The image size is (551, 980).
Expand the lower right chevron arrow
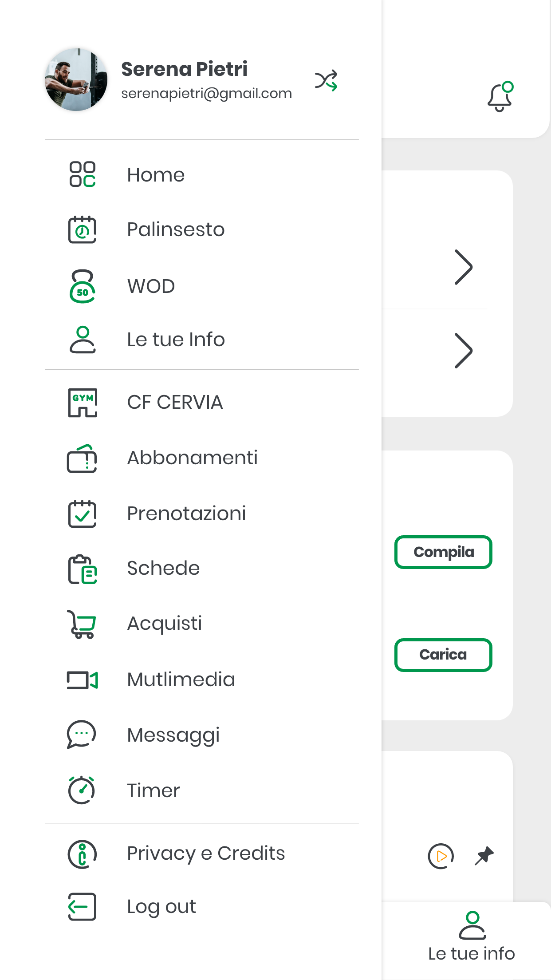click(463, 351)
